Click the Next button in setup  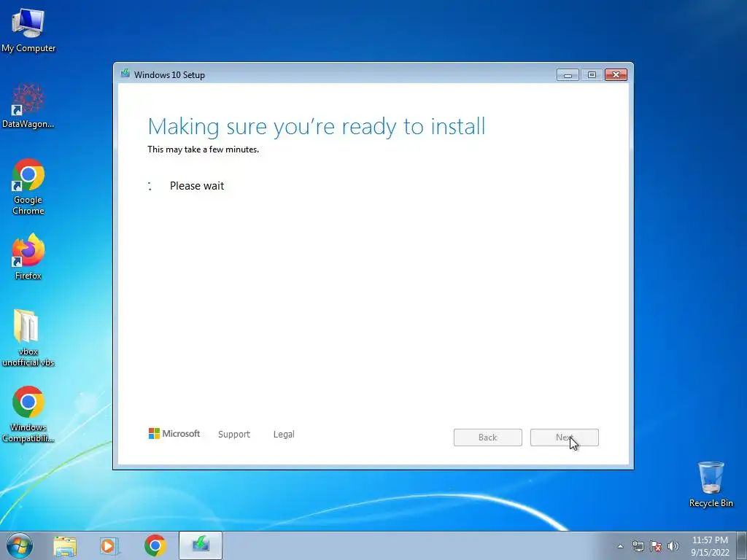coord(564,437)
